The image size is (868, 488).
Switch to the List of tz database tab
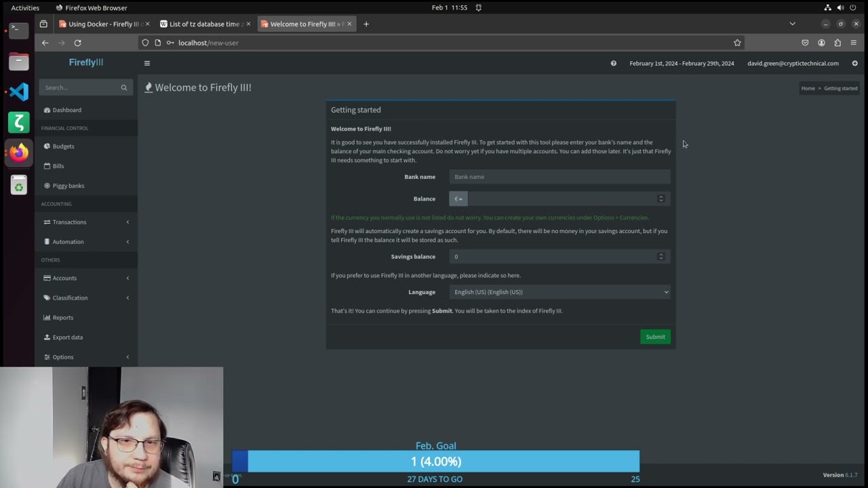205,24
